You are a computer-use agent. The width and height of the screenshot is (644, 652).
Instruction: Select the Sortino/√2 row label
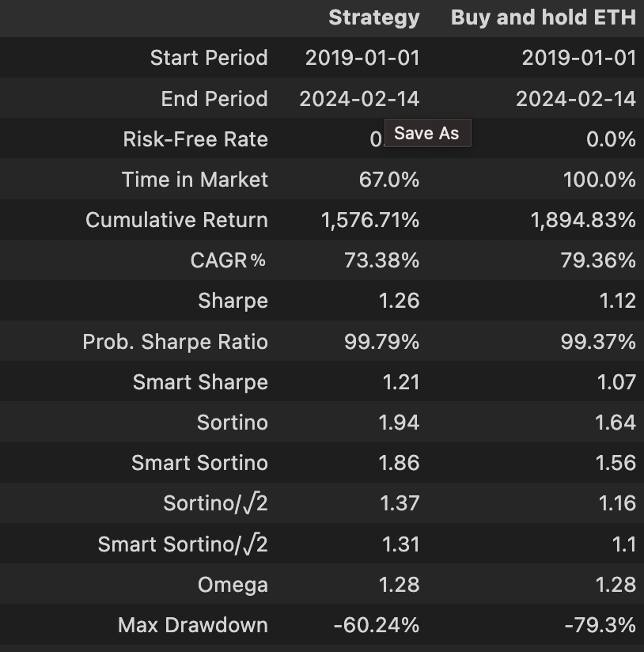(215, 503)
